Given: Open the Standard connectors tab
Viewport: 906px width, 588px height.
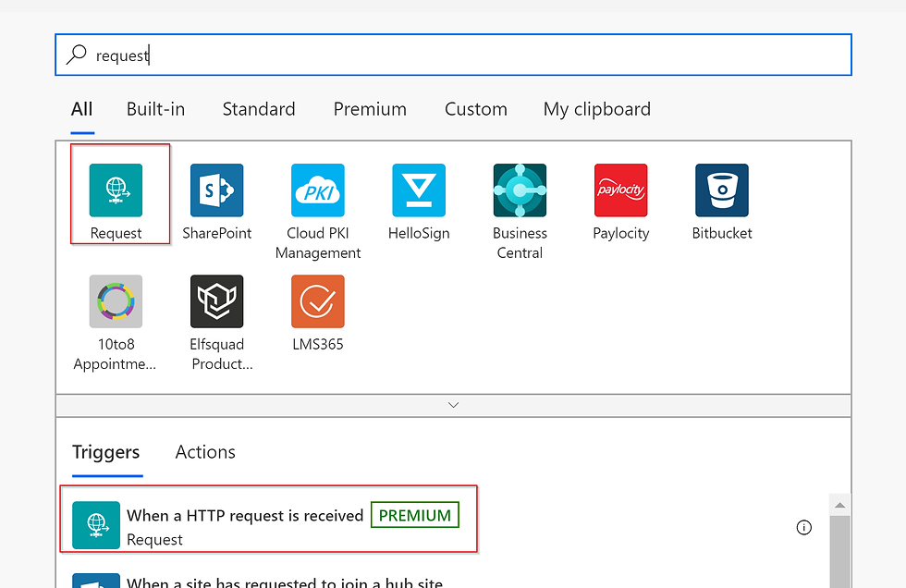Looking at the screenshot, I should pyautogui.click(x=259, y=109).
